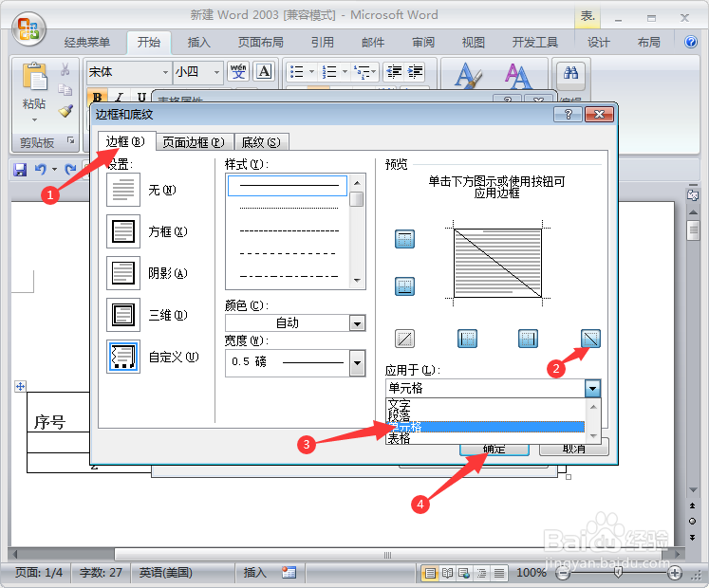Click the zoom out minus button
The image size is (709, 588).
(563, 573)
